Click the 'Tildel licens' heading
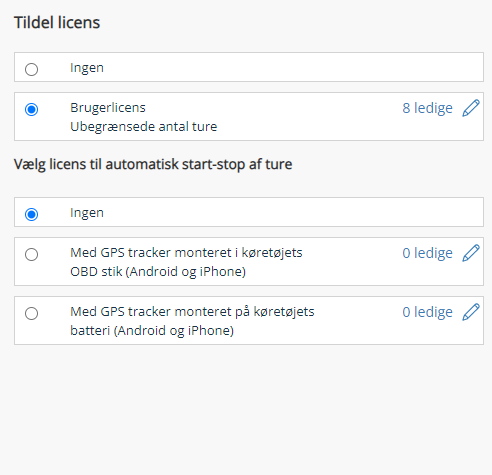This screenshot has height=475, width=492. (x=57, y=23)
